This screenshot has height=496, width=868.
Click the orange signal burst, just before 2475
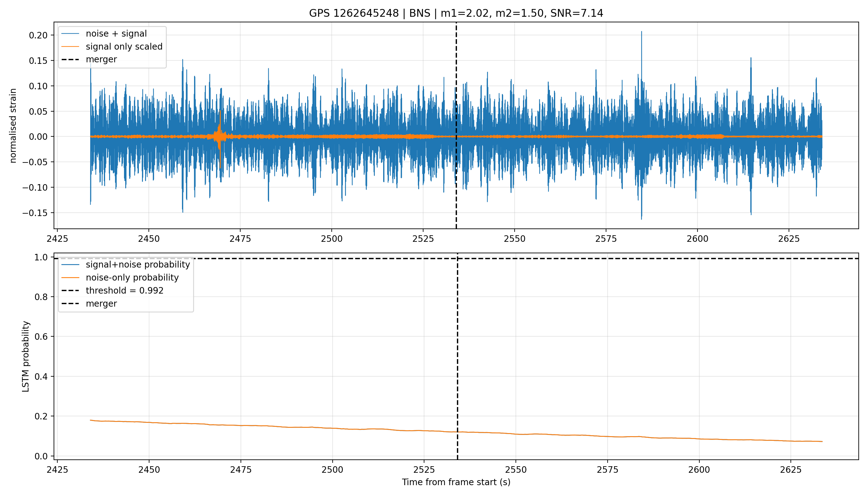click(220, 136)
